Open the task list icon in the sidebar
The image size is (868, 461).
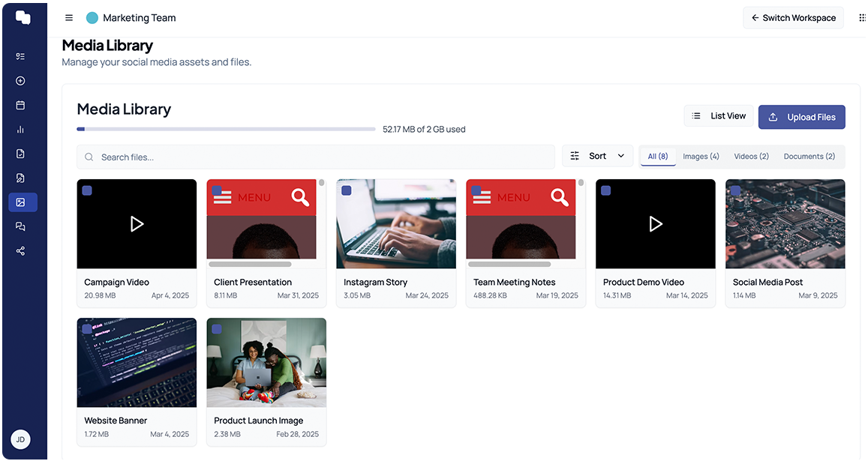point(20,56)
